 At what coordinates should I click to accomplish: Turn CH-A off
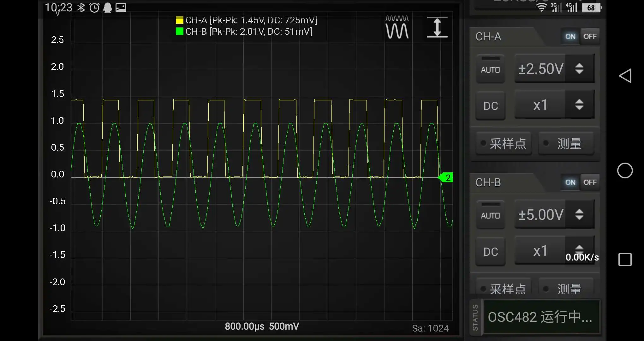coord(590,37)
